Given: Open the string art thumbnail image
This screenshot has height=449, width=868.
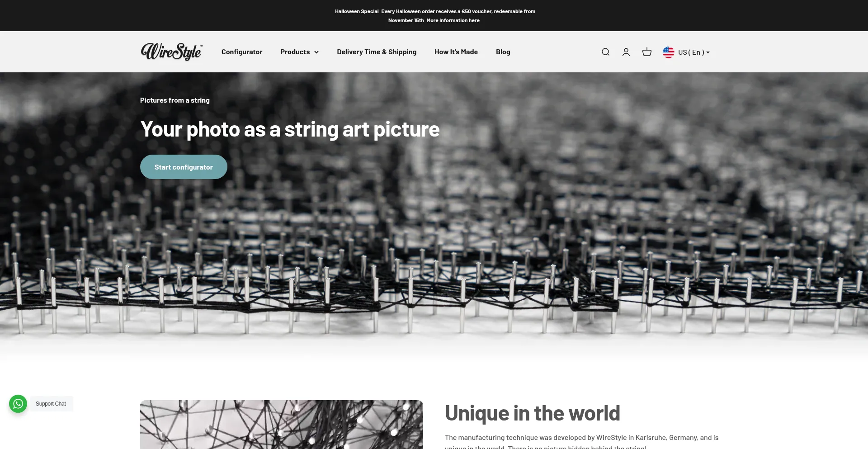Looking at the screenshot, I should [281, 424].
